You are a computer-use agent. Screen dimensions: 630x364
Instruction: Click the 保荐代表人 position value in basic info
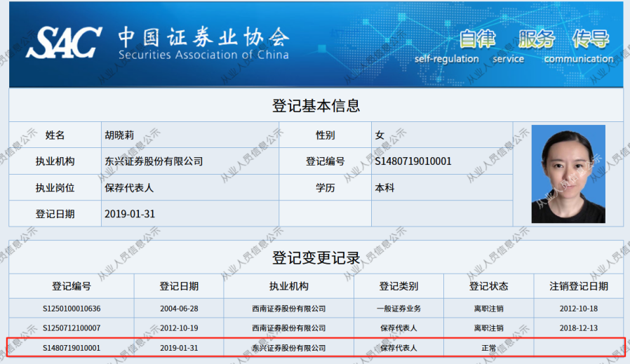129,188
